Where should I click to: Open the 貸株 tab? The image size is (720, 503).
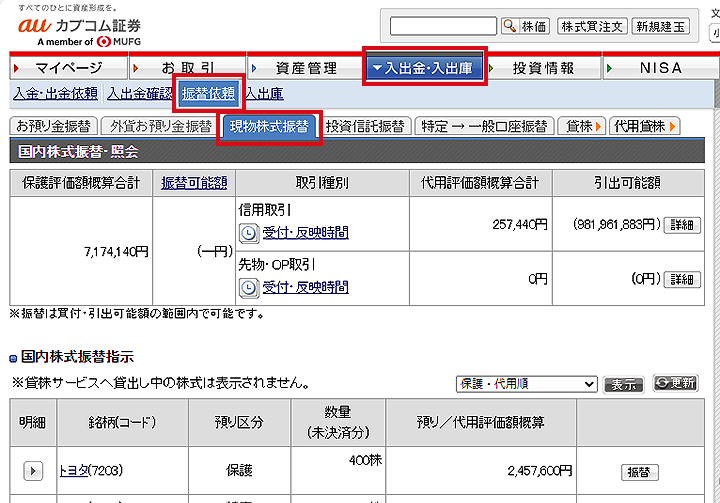[x=582, y=126]
